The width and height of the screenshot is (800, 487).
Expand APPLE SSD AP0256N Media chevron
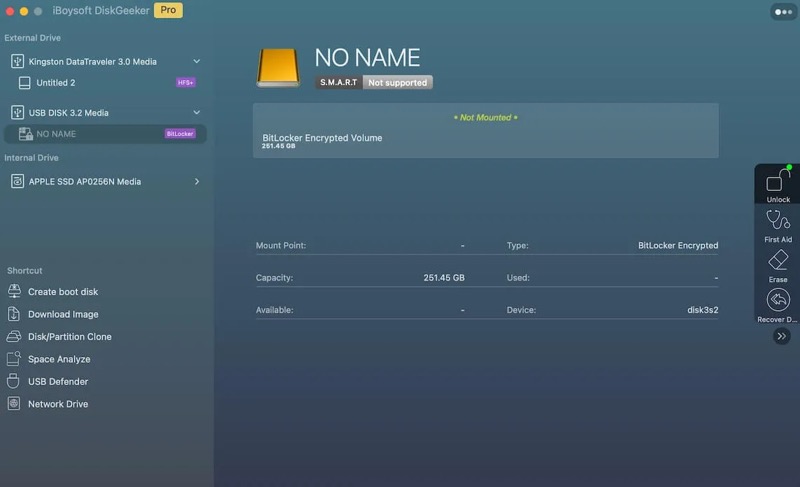[197, 181]
